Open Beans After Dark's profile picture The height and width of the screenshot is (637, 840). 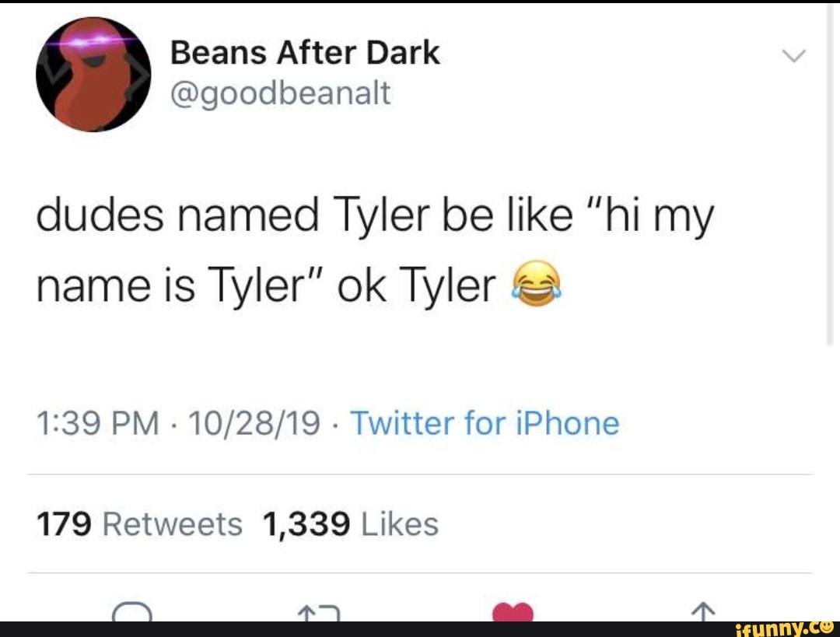93,72
